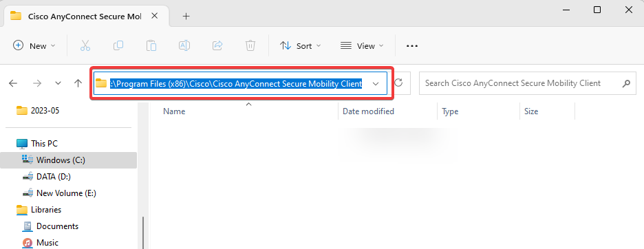Navigate back to previous folder

click(x=13, y=83)
